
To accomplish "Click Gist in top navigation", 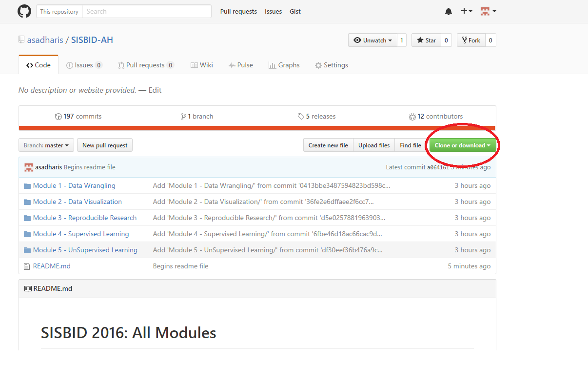I will (295, 12).
